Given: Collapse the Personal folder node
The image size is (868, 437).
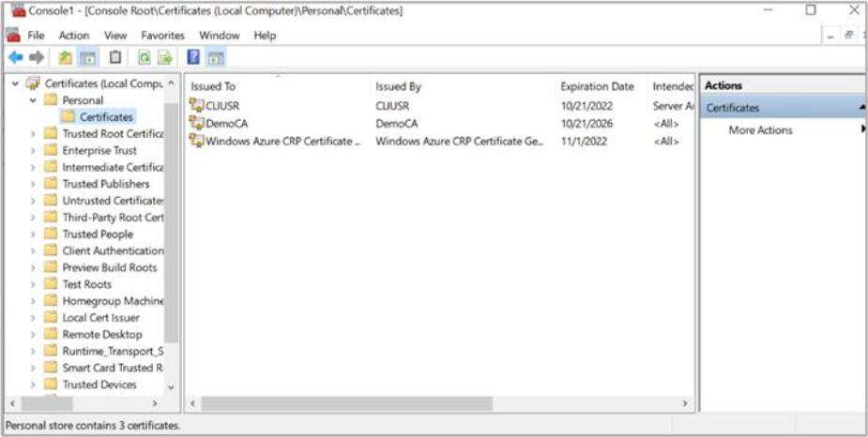Looking at the screenshot, I should (33, 100).
